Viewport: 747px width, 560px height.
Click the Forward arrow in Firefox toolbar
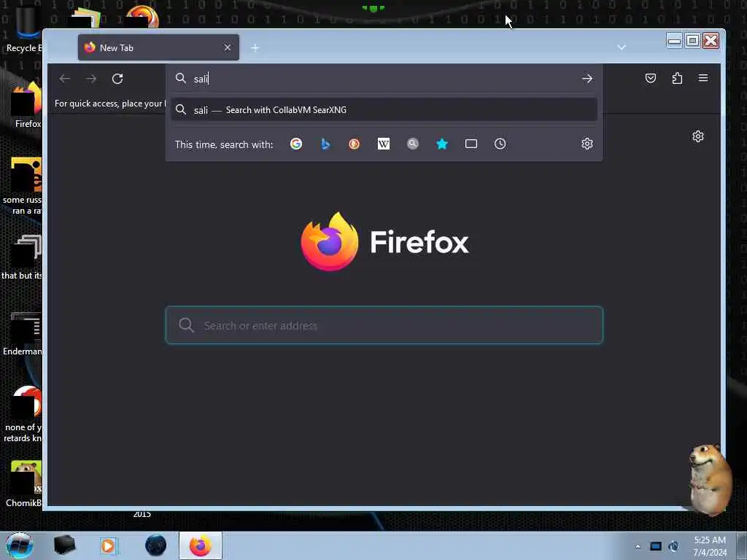click(91, 79)
